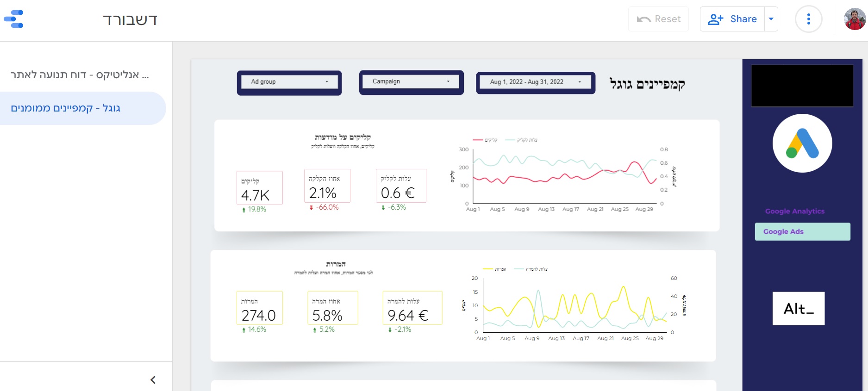The width and height of the screenshot is (868, 391).
Task: Click the add-person icon on the Share button
Action: pos(715,19)
